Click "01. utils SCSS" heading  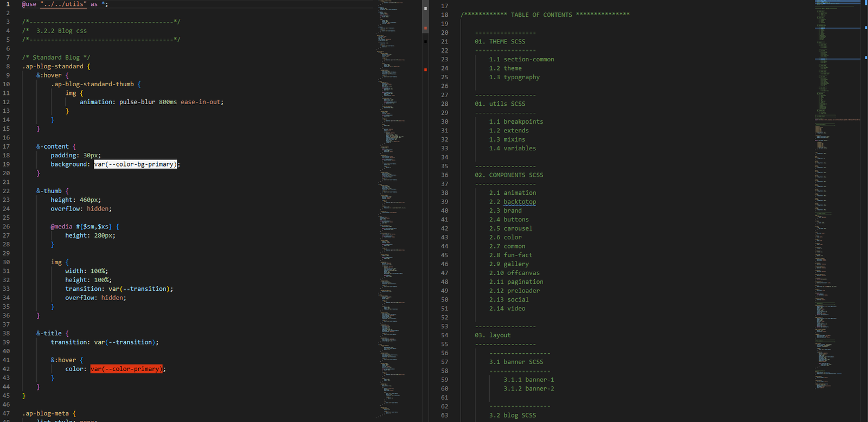[500, 104]
